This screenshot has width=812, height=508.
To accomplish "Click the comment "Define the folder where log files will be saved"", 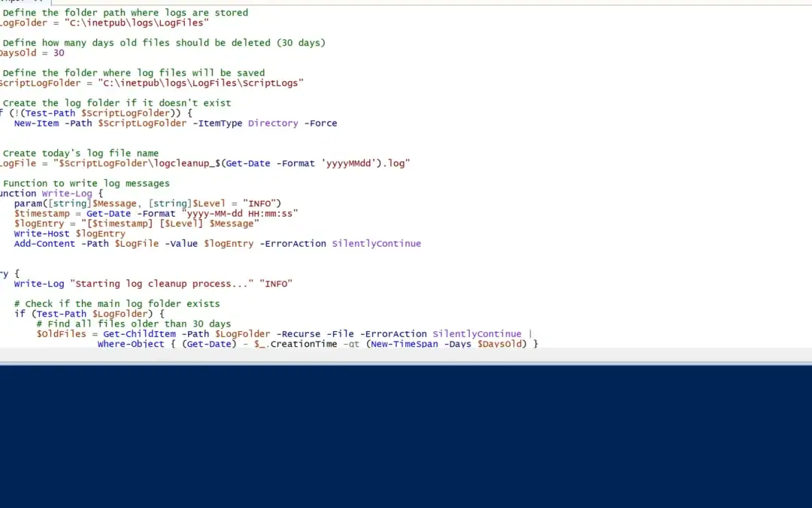I will (134, 72).
